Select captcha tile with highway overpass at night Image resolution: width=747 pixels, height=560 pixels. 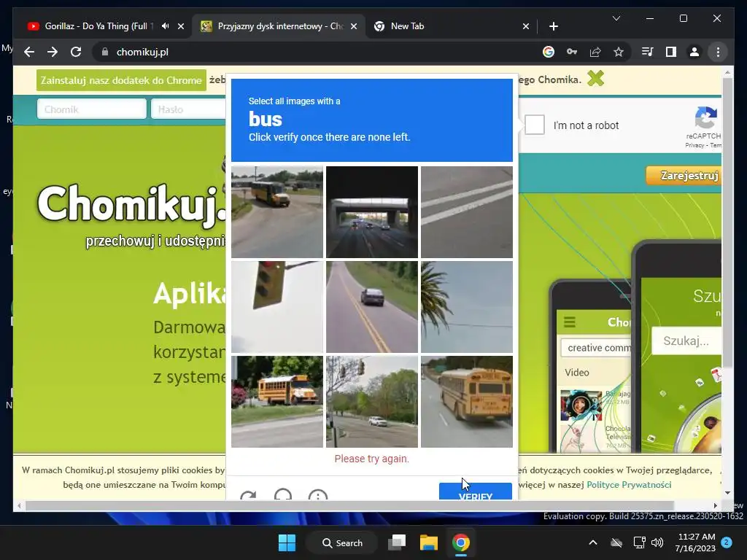pos(372,212)
